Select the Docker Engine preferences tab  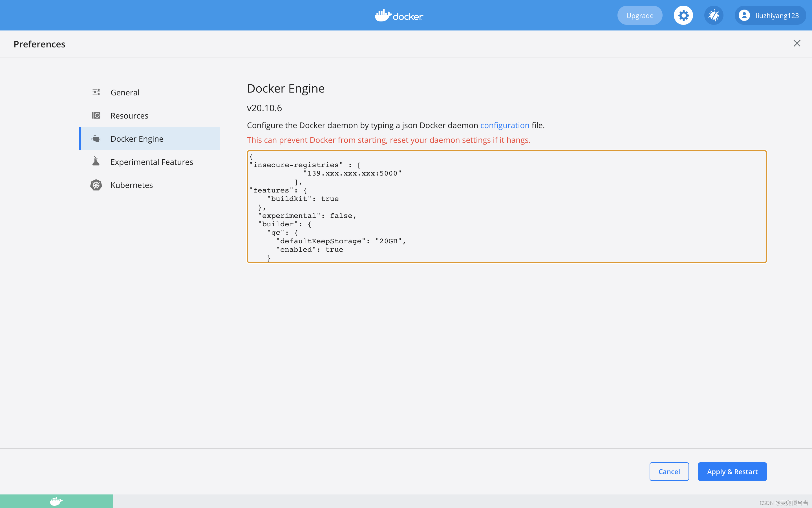tap(150, 139)
